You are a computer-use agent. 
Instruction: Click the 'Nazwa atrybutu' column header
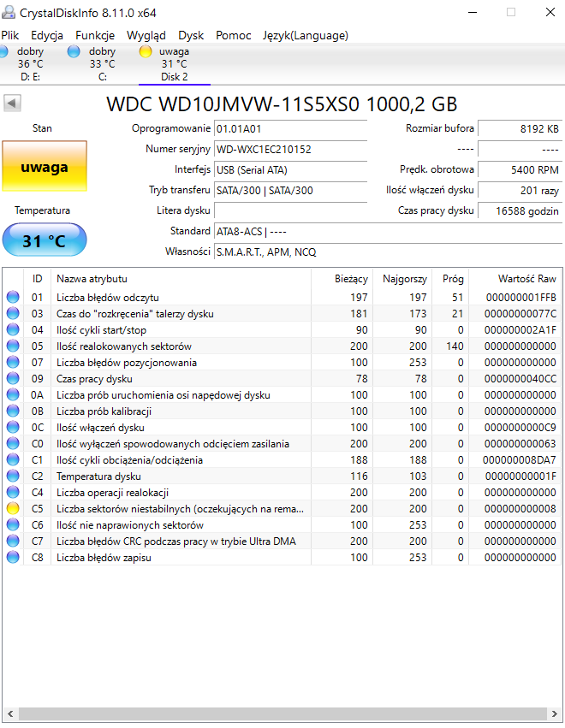pos(181,279)
